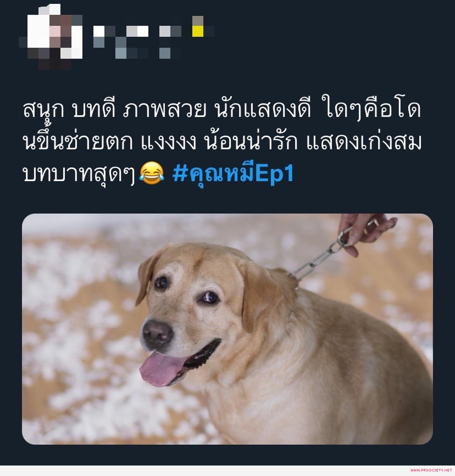The image size is (455, 476).
Task: Click the phrase แสดงเก่งสม in the tweet
Action: pos(364,142)
